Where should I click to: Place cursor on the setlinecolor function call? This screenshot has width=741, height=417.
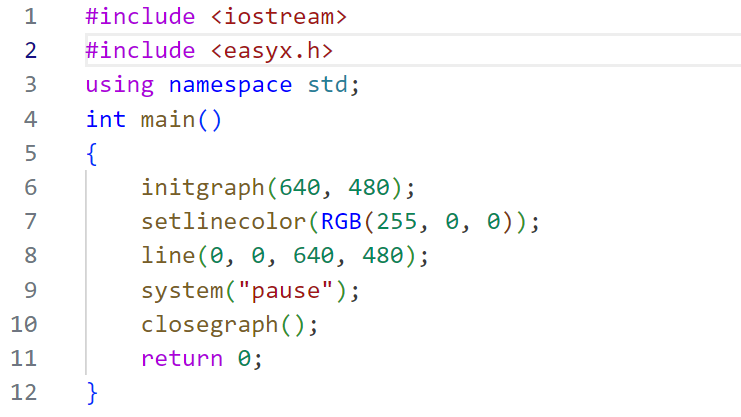point(224,222)
